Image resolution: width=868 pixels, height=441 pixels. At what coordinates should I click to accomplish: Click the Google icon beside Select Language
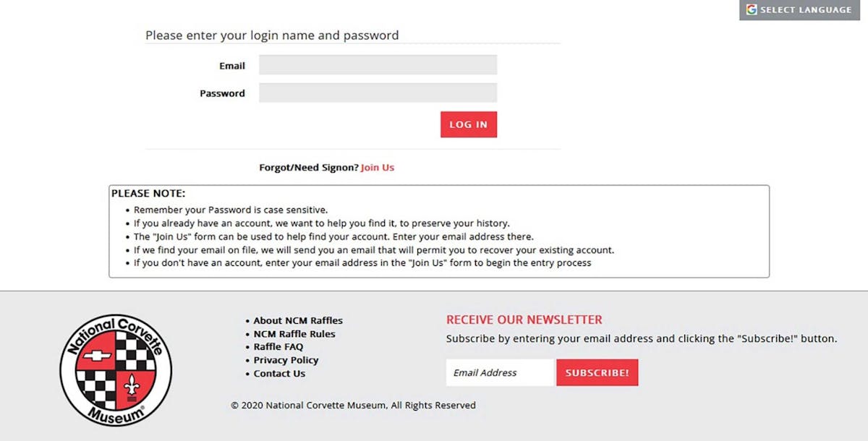point(752,10)
